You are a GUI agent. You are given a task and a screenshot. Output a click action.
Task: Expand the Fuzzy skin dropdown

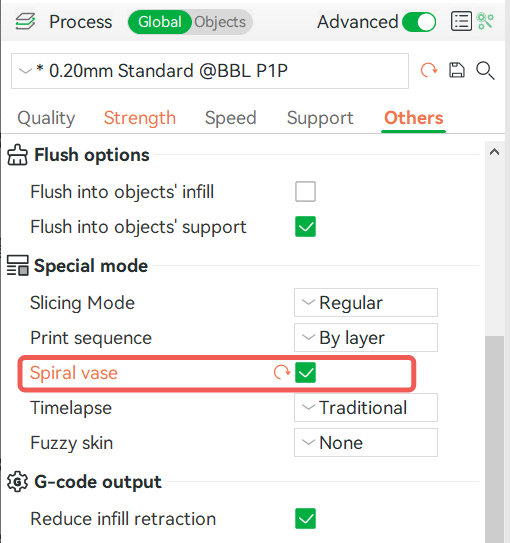coord(366,443)
